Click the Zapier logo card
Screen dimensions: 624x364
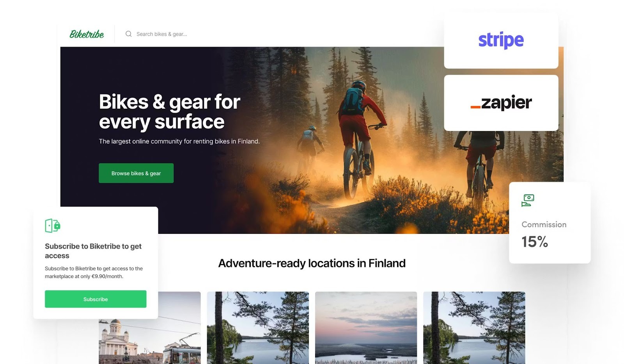[x=501, y=103]
